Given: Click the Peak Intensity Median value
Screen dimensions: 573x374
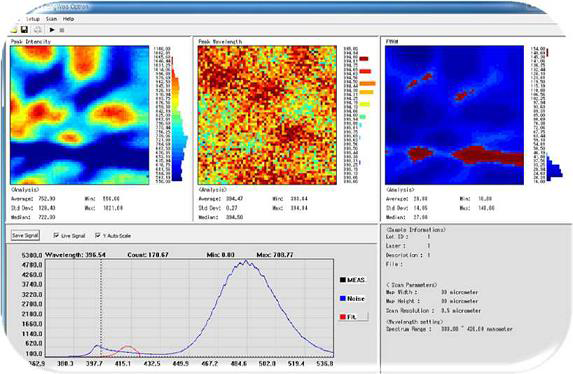Looking at the screenshot, I should [x=47, y=217].
